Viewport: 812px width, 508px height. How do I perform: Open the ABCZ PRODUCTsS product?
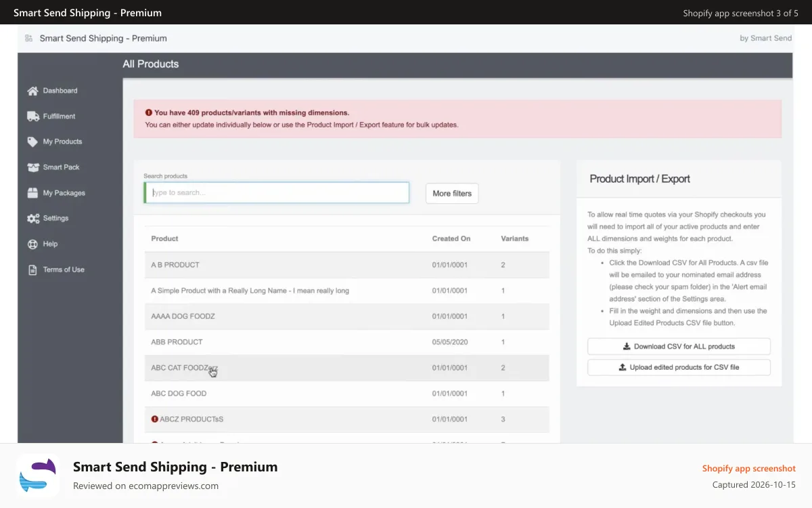pos(346,419)
